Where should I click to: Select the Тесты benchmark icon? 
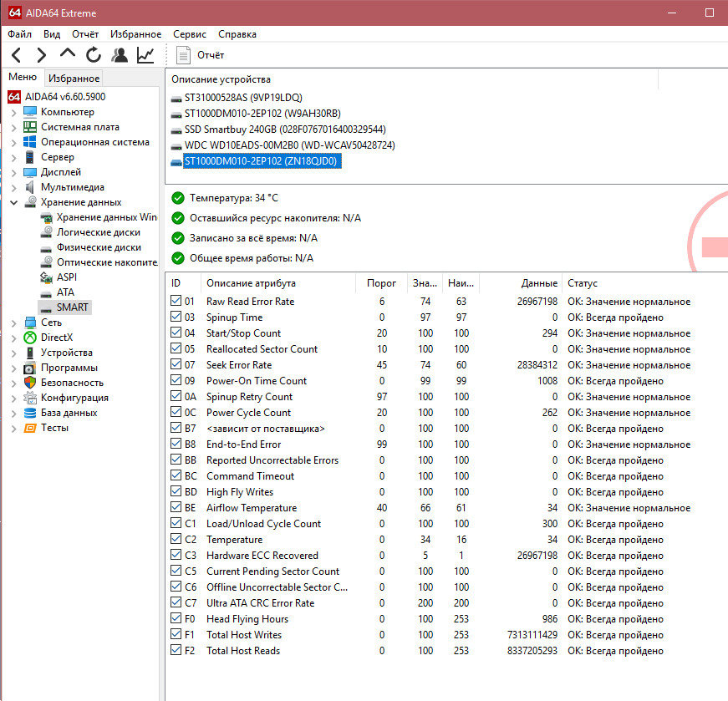(x=30, y=428)
